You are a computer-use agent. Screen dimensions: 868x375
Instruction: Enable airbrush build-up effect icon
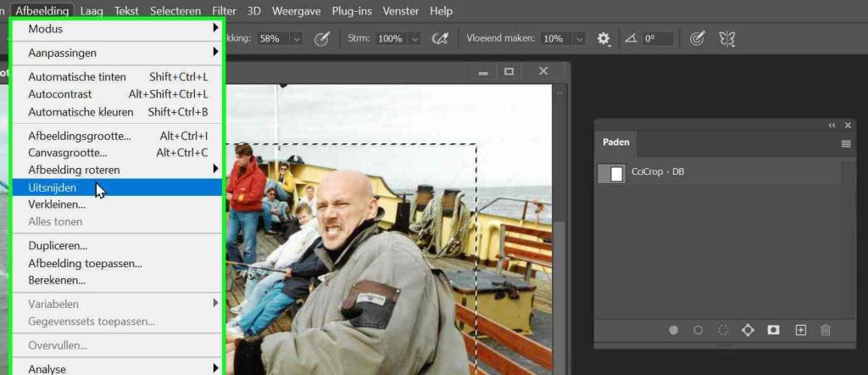pyautogui.click(x=439, y=38)
